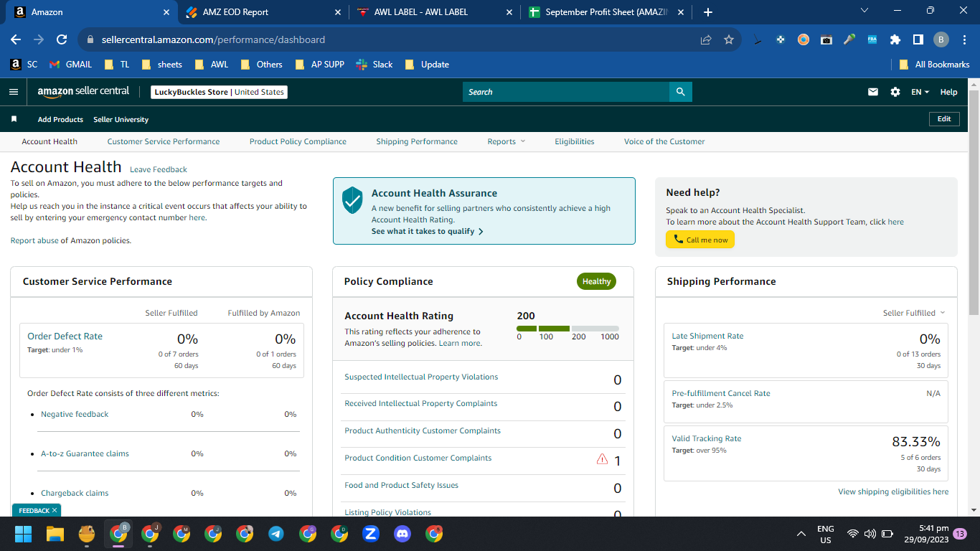Click the Report abuse link

coord(34,240)
